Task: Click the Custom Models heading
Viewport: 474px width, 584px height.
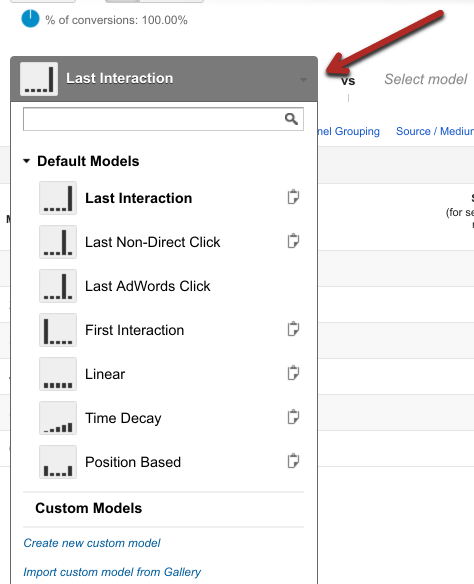Action: (89, 508)
